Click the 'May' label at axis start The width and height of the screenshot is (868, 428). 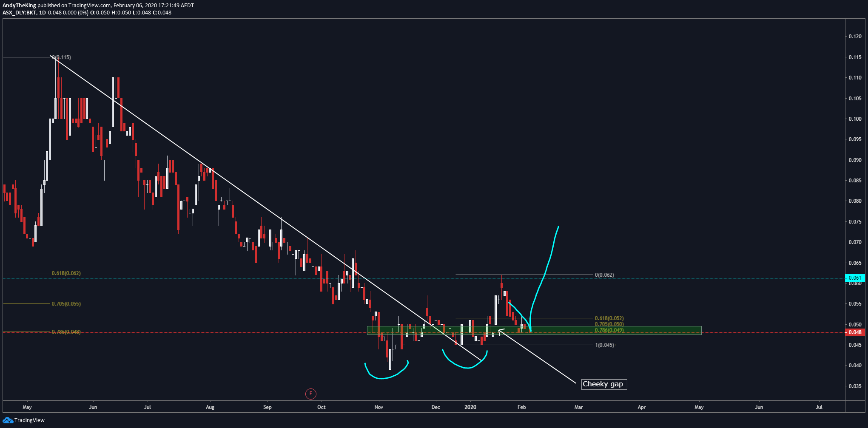pyautogui.click(x=27, y=407)
